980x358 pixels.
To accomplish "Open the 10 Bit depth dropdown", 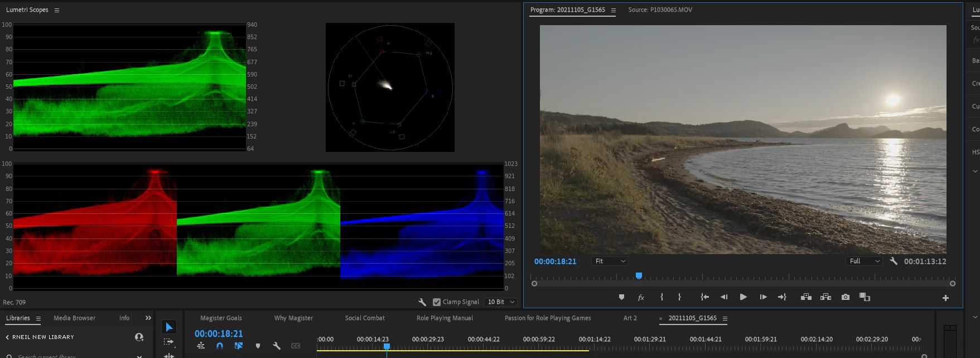I will [x=501, y=302].
